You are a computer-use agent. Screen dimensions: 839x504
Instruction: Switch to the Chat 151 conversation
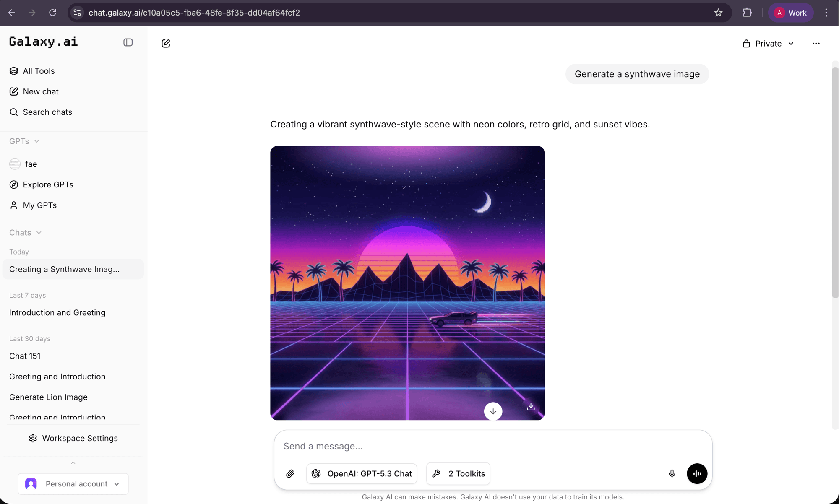(25, 356)
